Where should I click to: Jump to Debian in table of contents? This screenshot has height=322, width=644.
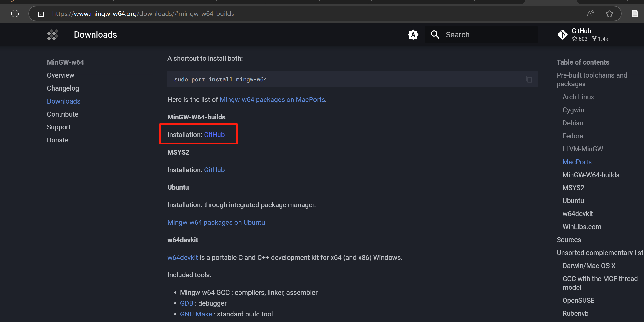(x=573, y=123)
